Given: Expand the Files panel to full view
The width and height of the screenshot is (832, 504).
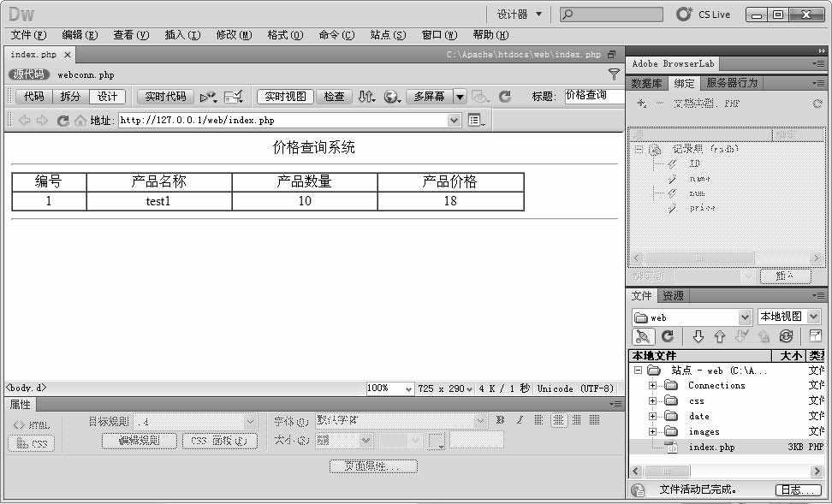Looking at the screenshot, I should tap(815, 335).
